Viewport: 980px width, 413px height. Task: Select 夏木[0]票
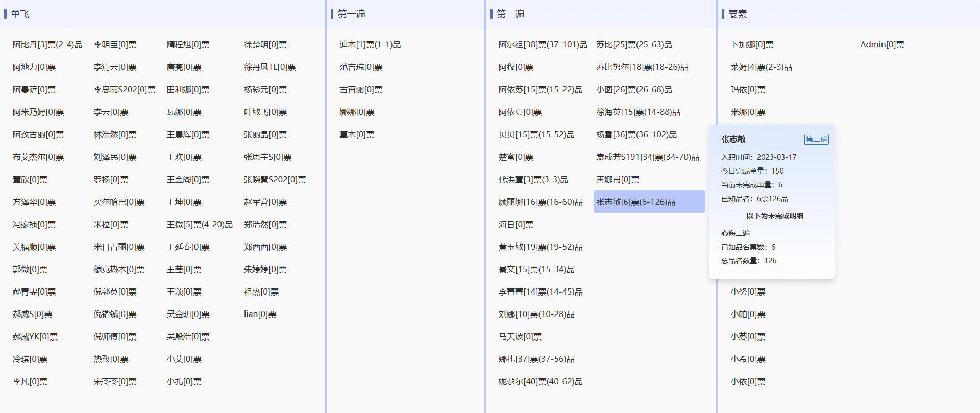357,135
